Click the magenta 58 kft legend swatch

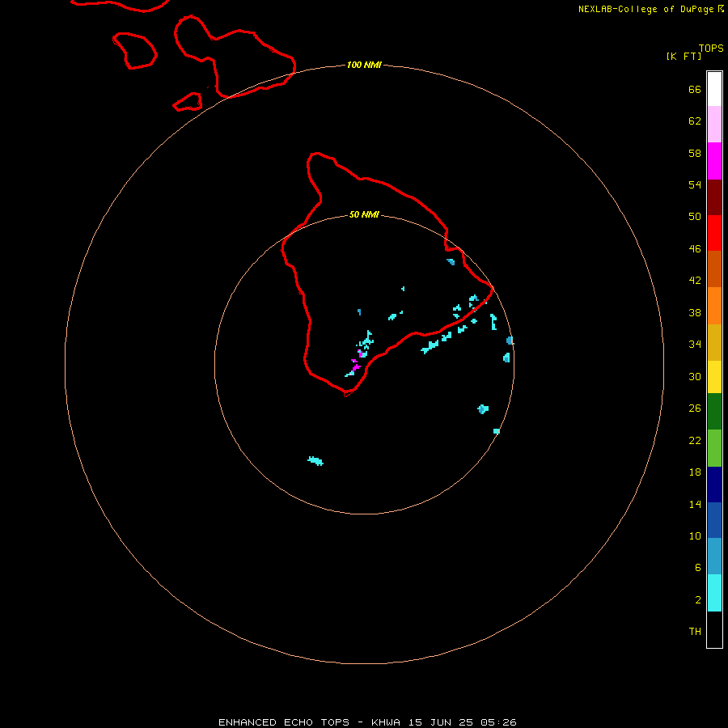click(x=714, y=161)
